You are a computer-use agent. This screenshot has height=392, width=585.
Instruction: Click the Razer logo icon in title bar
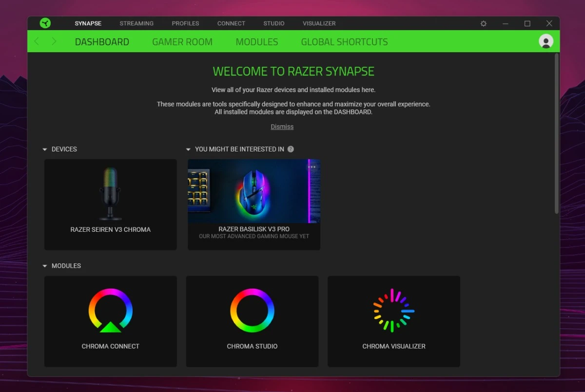[45, 23]
